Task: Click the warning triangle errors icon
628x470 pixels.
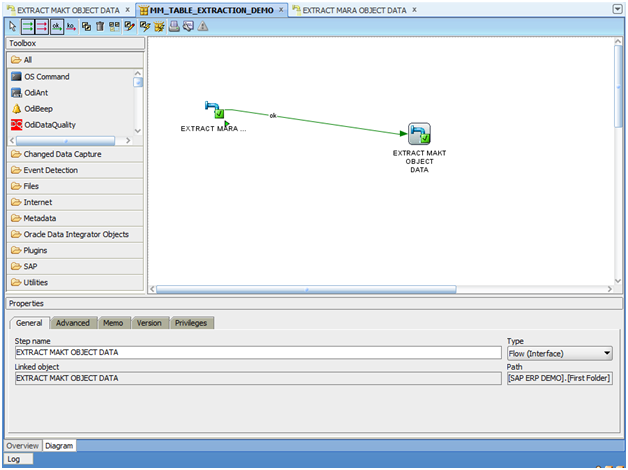Action: point(203,27)
